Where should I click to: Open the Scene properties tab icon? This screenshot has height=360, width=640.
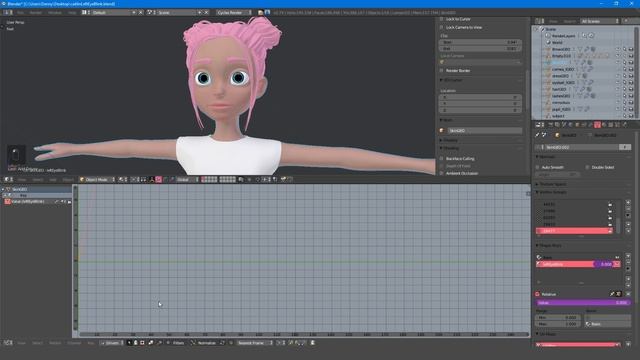564,124
